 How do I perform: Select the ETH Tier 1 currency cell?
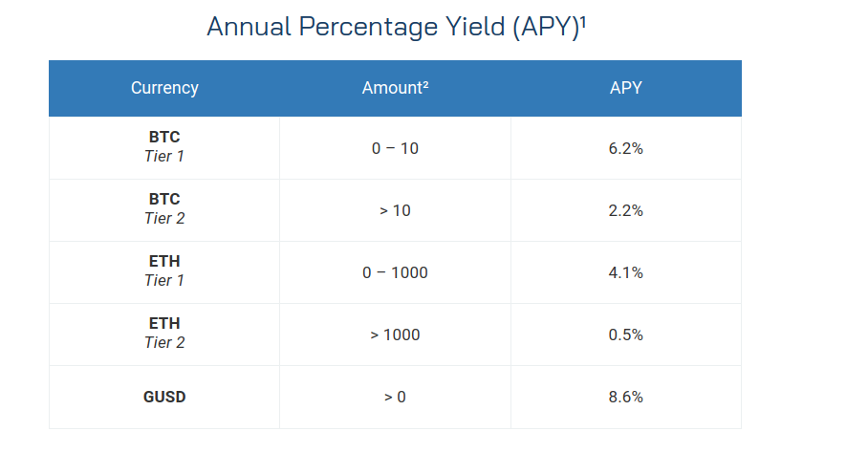[164, 271]
